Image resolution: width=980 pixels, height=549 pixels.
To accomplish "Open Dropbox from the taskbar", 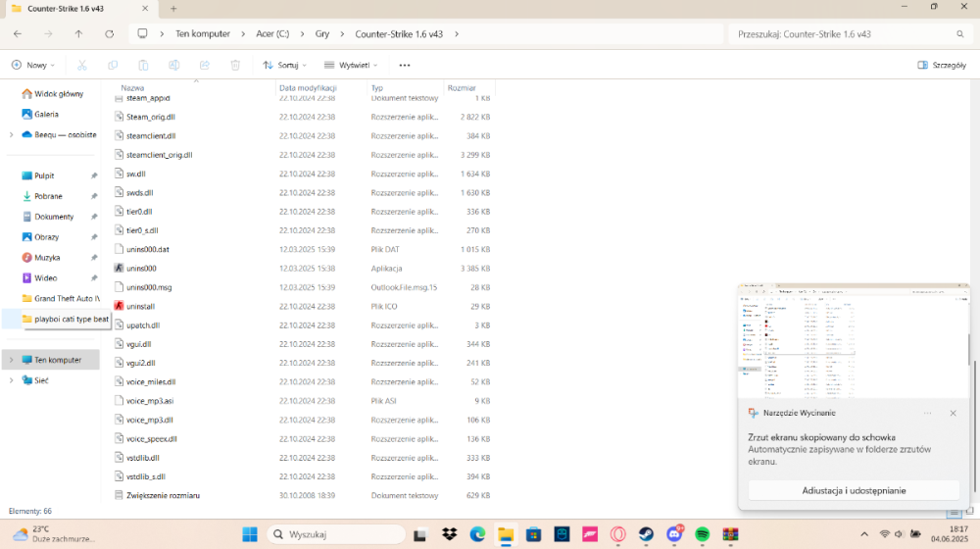I will tap(449, 534).
